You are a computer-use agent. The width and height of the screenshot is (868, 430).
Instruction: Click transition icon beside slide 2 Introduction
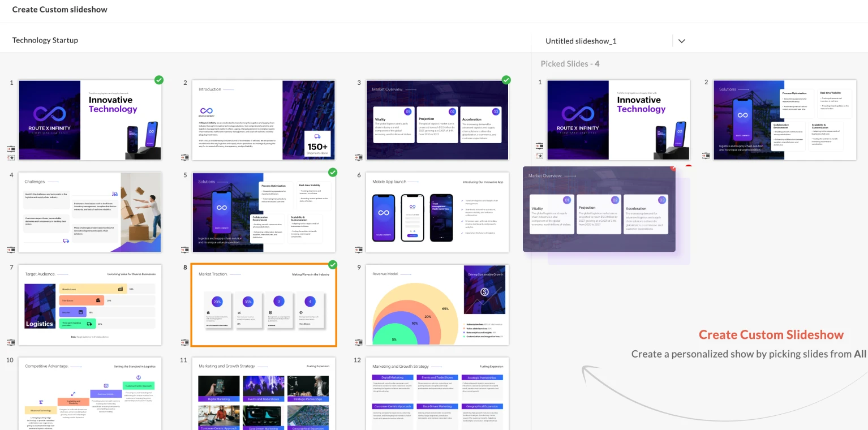(x=184, y=157)
